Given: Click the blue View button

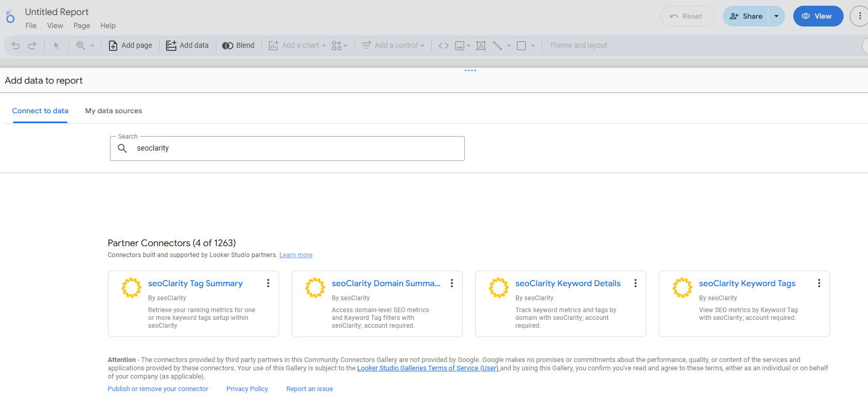Looking at the screenshot, I should pos(818,16).
